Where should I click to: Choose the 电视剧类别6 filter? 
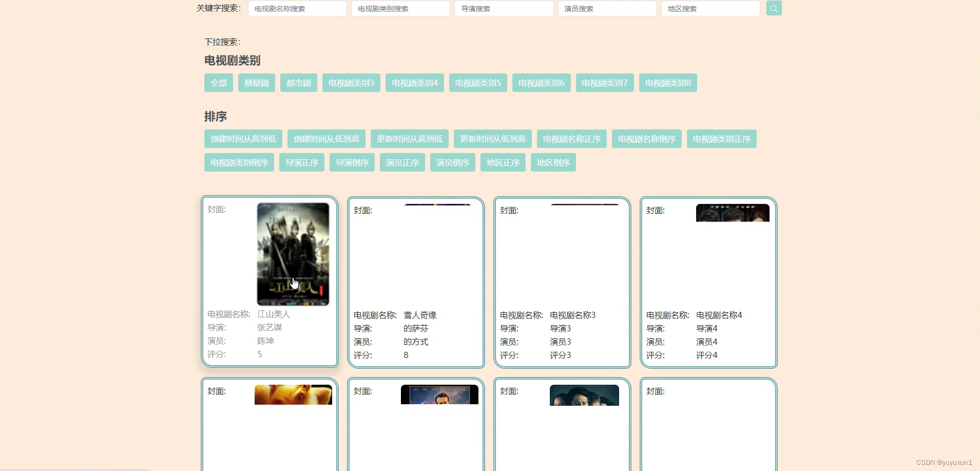[x=542, y=83]
